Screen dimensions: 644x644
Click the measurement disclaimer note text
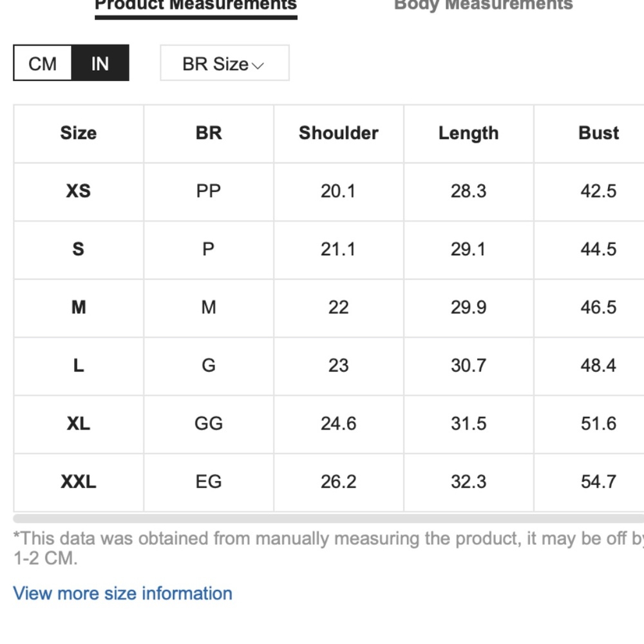point(328,548)
